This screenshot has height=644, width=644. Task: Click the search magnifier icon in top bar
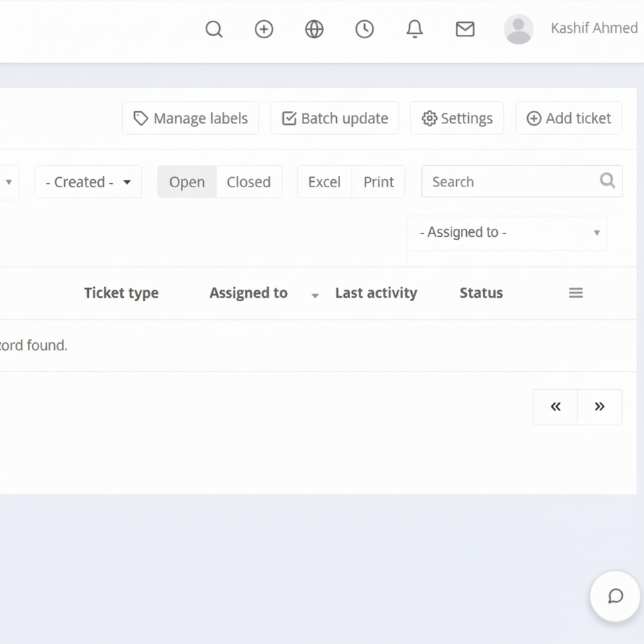pos(213,30)
